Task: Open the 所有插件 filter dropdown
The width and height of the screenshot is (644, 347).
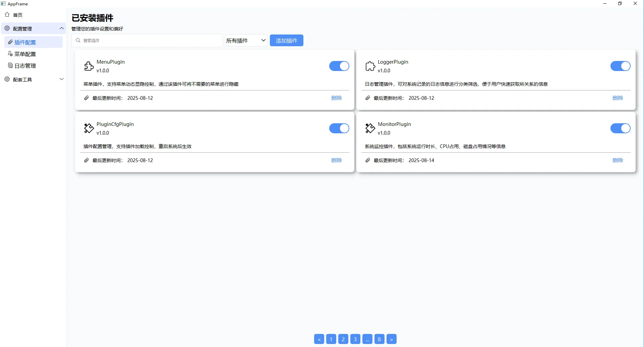Action: (246, 40)
